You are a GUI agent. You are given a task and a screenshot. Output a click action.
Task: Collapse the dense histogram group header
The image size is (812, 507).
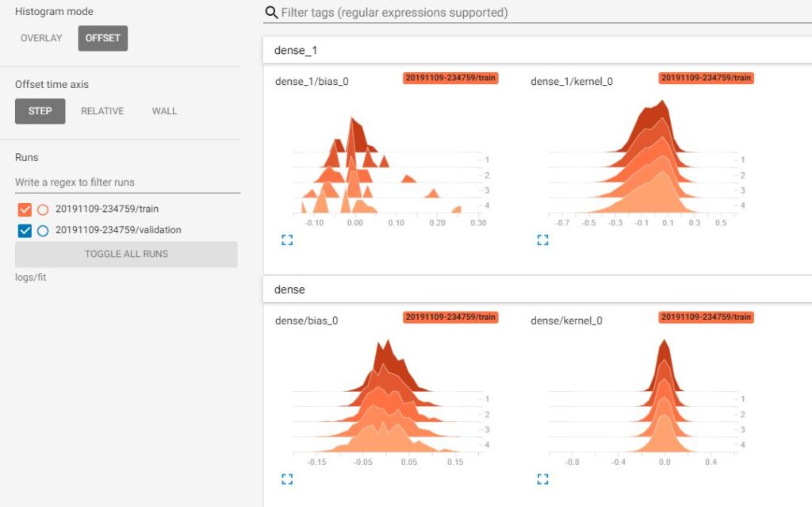(538, 290)
